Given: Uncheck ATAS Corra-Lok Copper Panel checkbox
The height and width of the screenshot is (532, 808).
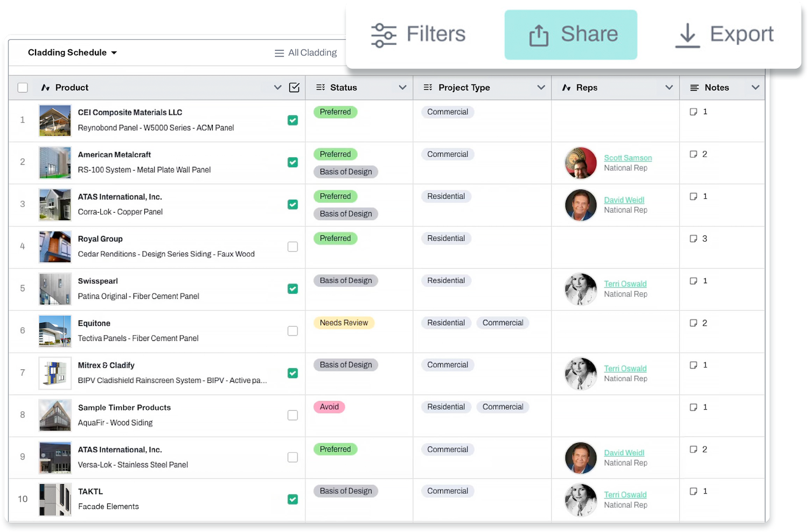Looking at the screenshot, I should coord(292,205).
